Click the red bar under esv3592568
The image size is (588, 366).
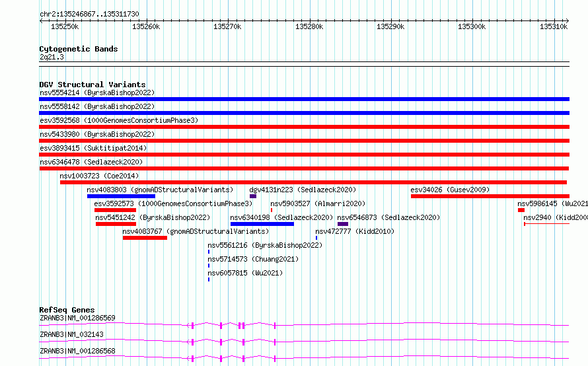(x=304, y=127)
